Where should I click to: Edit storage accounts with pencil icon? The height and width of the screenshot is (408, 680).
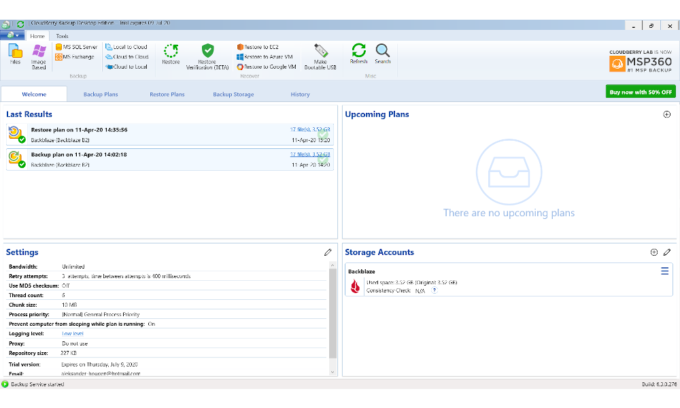point(667,252)
